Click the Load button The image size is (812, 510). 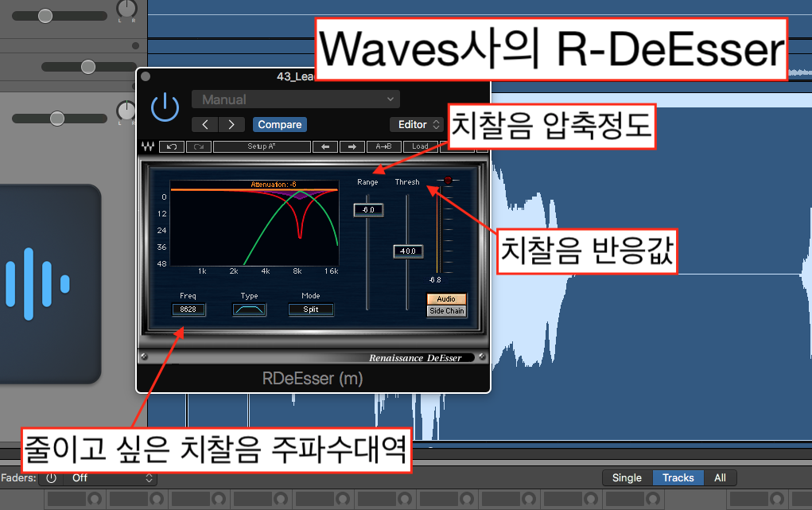(420, 146)
